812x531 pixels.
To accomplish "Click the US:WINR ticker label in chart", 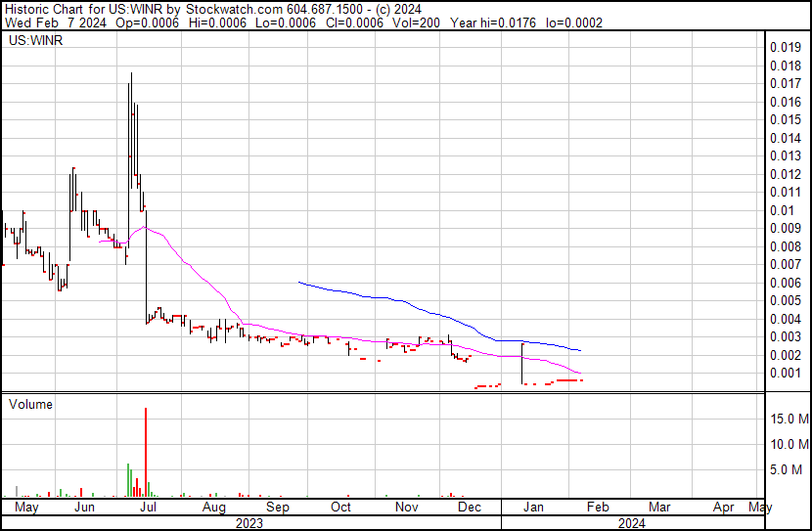I will coord(33,42).
